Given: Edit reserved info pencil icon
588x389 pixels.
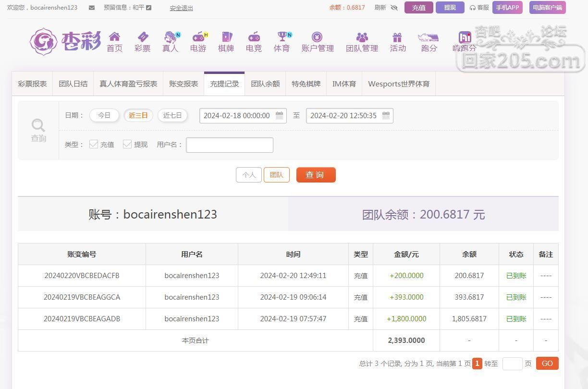Looking at the screenshot, I should (149, 8).
